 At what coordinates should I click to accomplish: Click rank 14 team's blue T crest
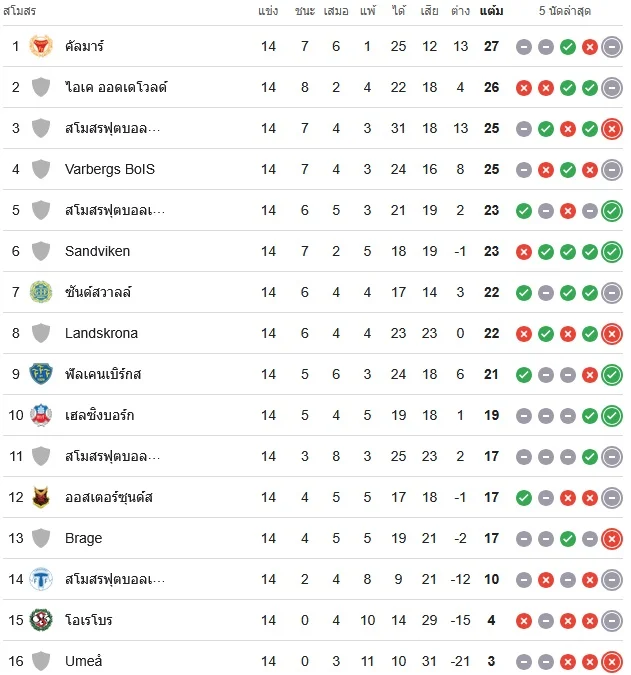[41, 579]
